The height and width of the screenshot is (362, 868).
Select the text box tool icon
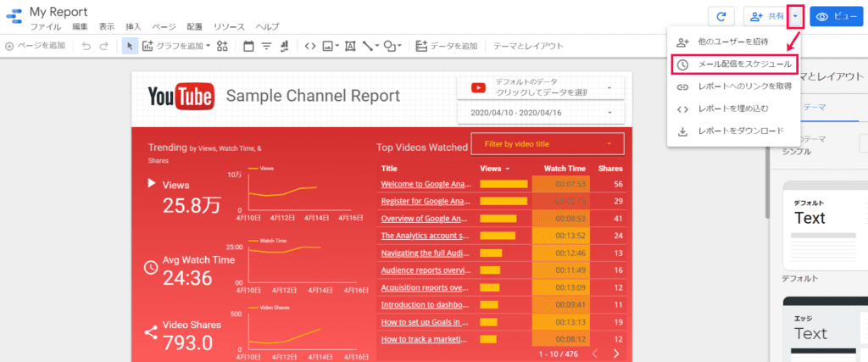coord(350,46)
